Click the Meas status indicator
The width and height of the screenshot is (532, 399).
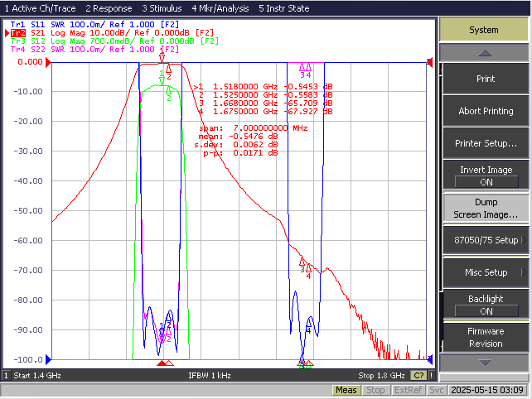(346, 390)
